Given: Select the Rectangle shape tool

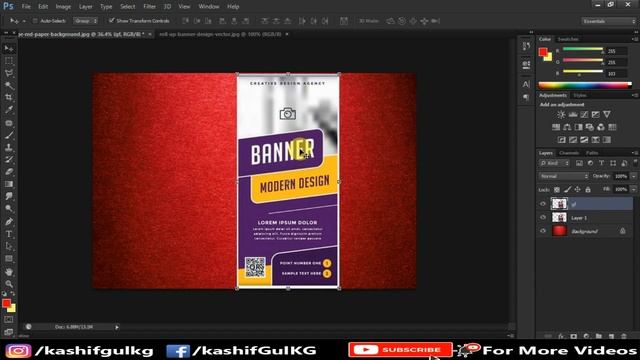Looking at the screenshot, I should [x=9, y=259].
